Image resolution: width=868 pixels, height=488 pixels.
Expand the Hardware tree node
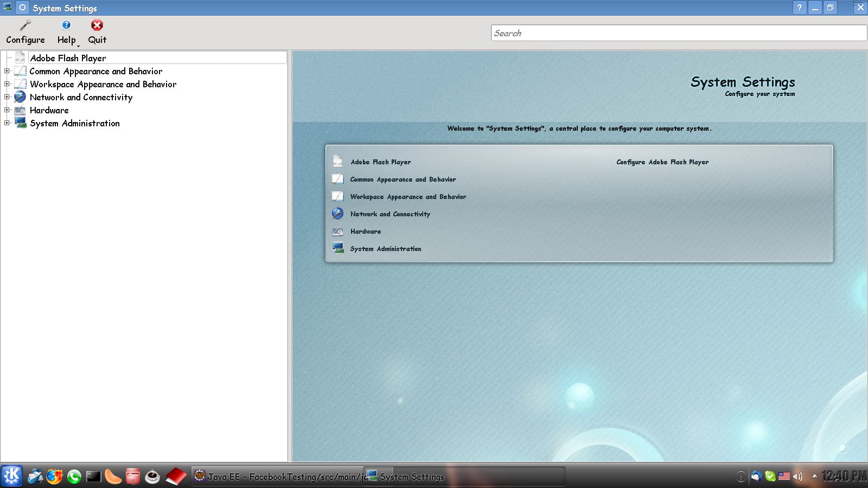(7, 110)
